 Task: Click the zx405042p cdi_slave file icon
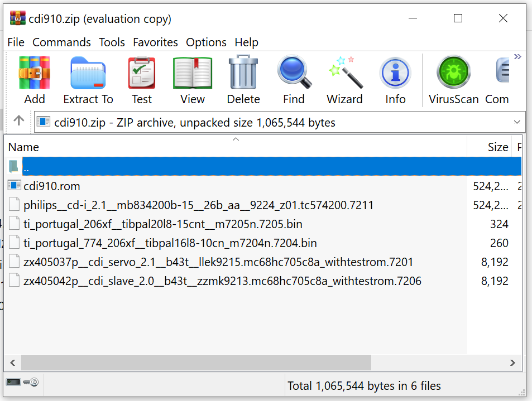coord(15,281)
